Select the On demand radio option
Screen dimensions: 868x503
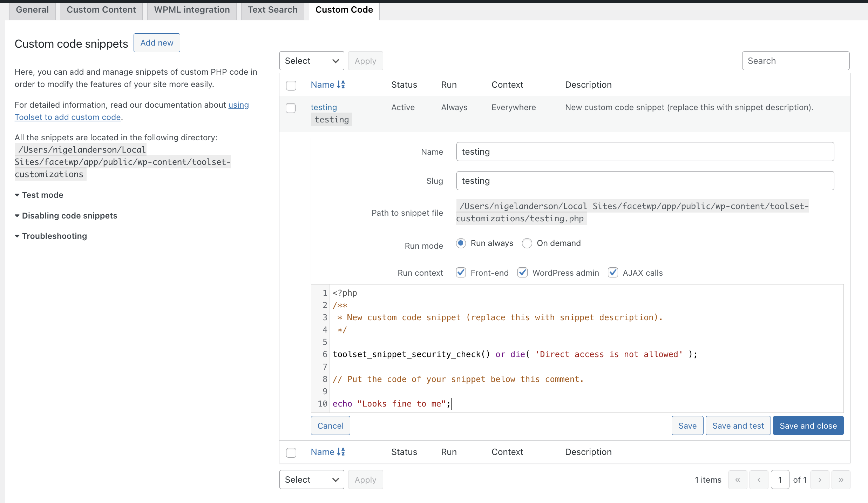pyautogui.click(x=527, y=243)
